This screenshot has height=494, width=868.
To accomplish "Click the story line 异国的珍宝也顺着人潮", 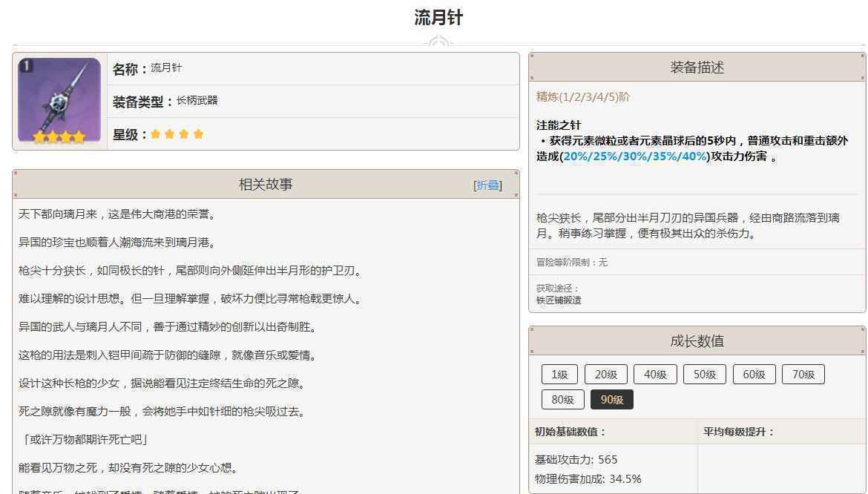I will click(x=117, y=243).
